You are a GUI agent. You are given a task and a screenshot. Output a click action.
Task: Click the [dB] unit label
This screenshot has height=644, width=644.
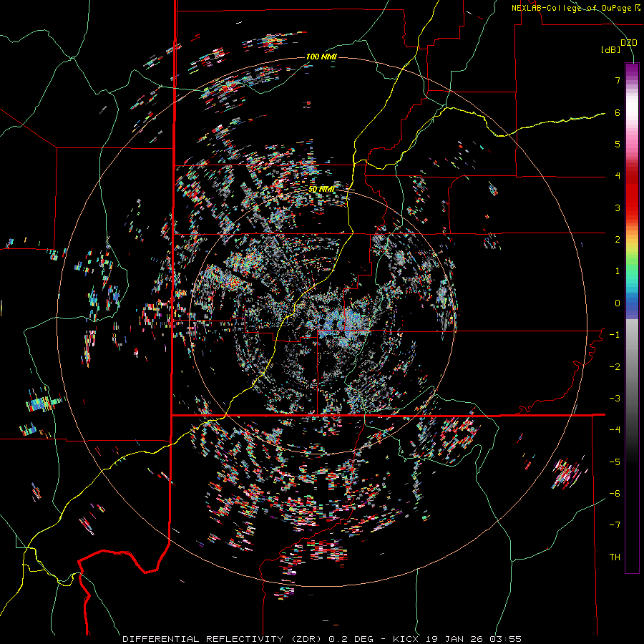tap(611, 50)
